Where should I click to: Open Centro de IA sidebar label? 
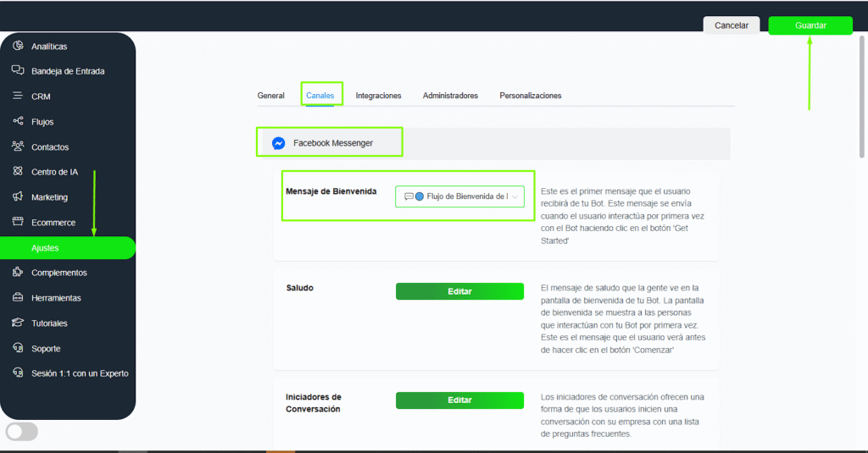pos(54,172)
